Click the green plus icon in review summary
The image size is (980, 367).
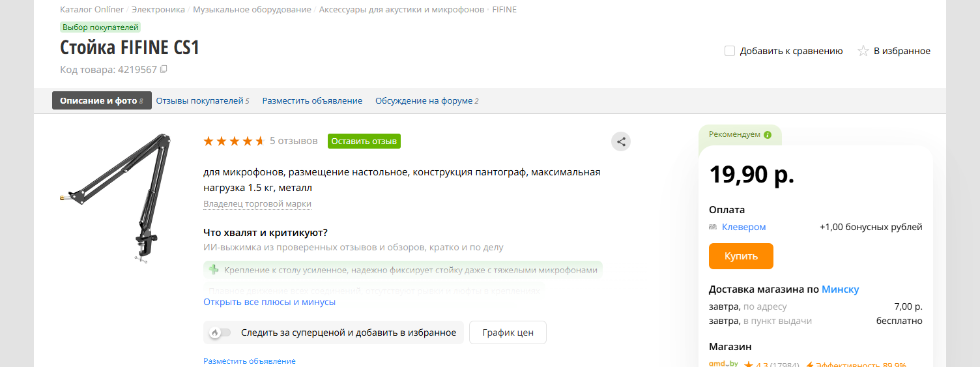(x=213, y=269)
